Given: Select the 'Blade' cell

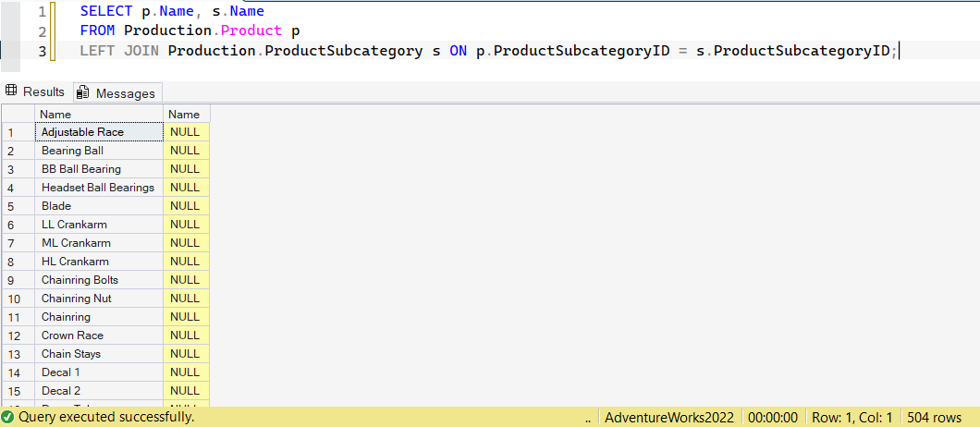Looking at the screenshot, I should [99, 206].
